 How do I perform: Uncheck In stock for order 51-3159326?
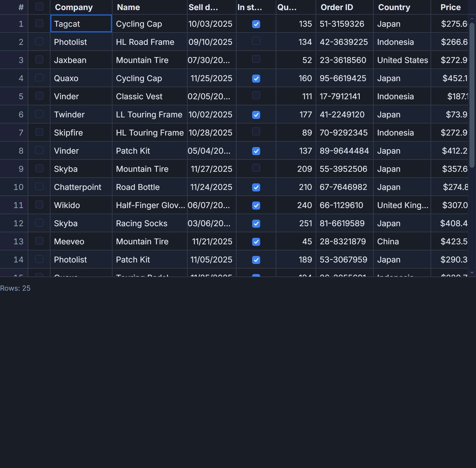pos(256,24)
